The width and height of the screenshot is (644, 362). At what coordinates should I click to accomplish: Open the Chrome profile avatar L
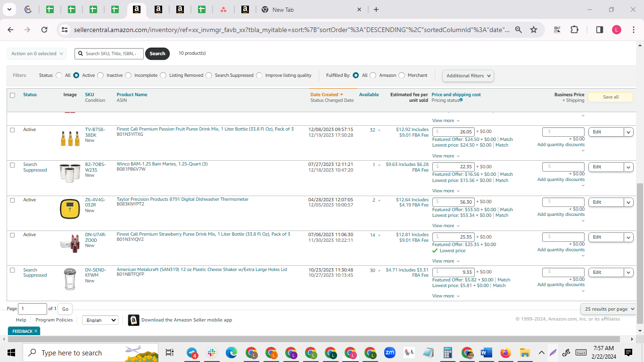(617, 30)
